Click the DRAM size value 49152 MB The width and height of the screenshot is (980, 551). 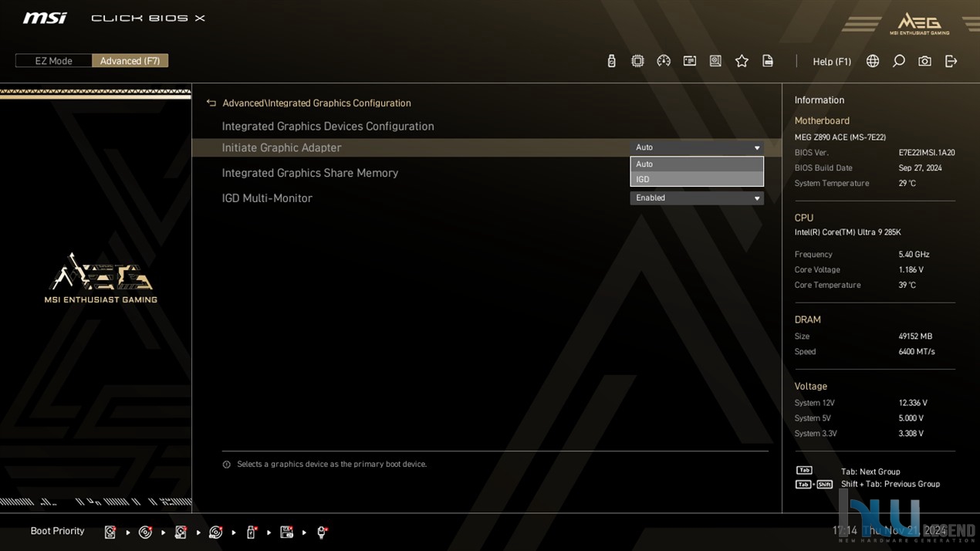915,336
